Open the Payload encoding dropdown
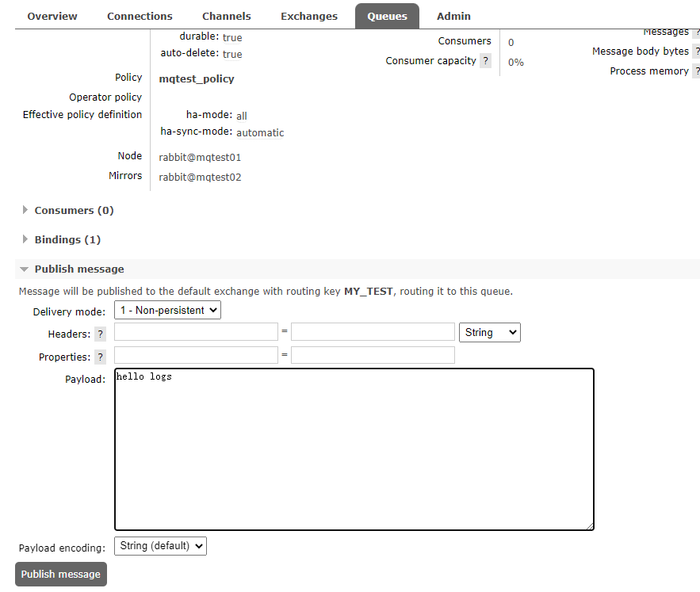 coord(160,546)
